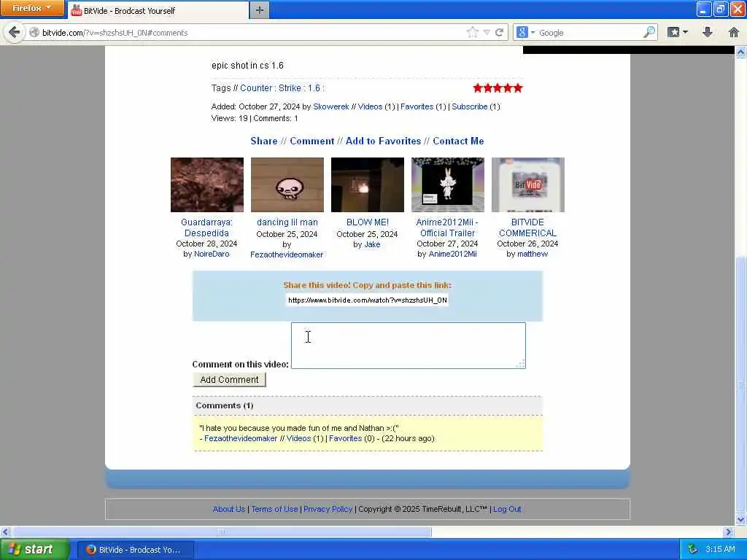The image size is (747, 560).
Task: Open Skowerek's Favorites link
Action: point(417,106)
